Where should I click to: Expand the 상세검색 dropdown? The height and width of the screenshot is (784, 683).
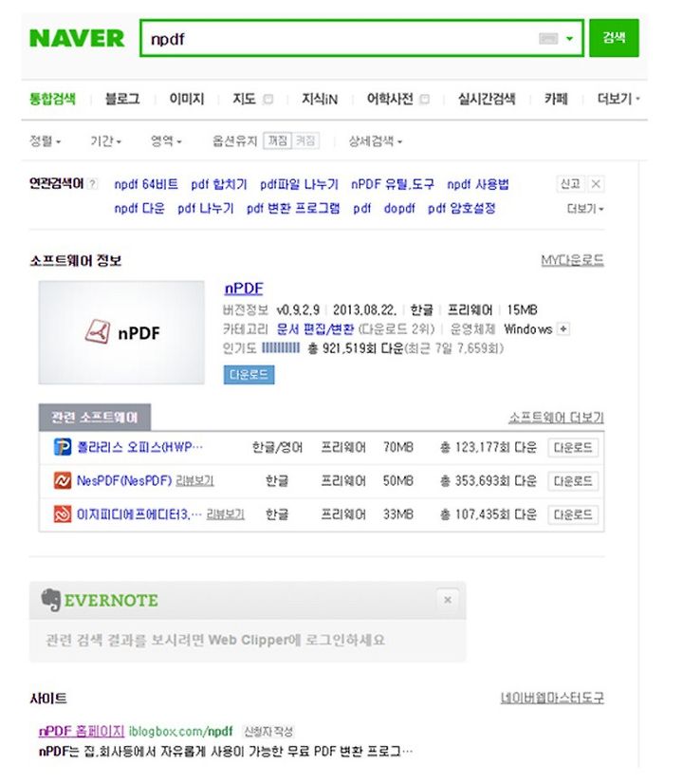(376, 141)
